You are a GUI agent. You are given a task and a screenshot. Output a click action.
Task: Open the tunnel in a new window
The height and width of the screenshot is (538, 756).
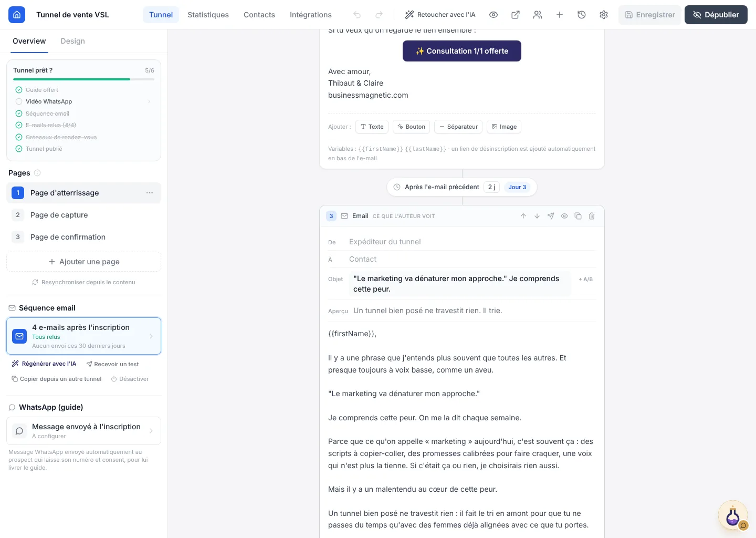tap(516, 15)
